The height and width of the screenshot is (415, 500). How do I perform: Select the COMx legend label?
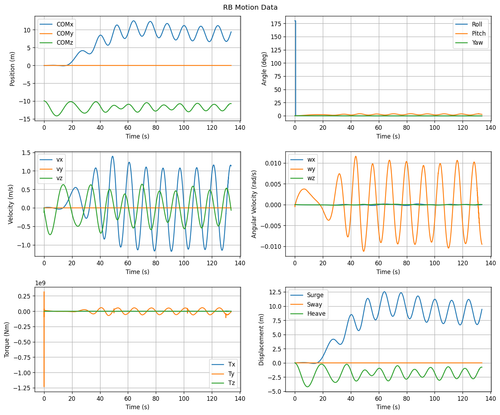pos(65,24)
